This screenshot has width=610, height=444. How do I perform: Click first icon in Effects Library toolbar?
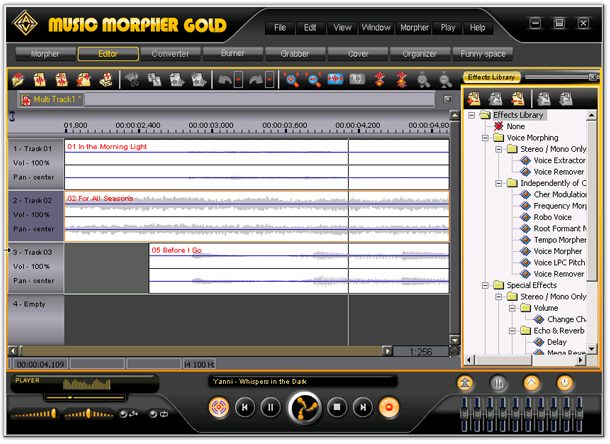point(473,99)
